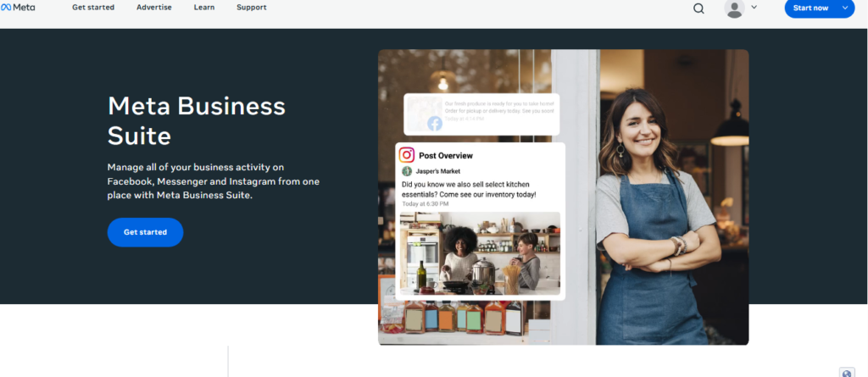This screenshot has height=377, width=868.
Task: Click the Meta logo
Action: pos(18,7)
